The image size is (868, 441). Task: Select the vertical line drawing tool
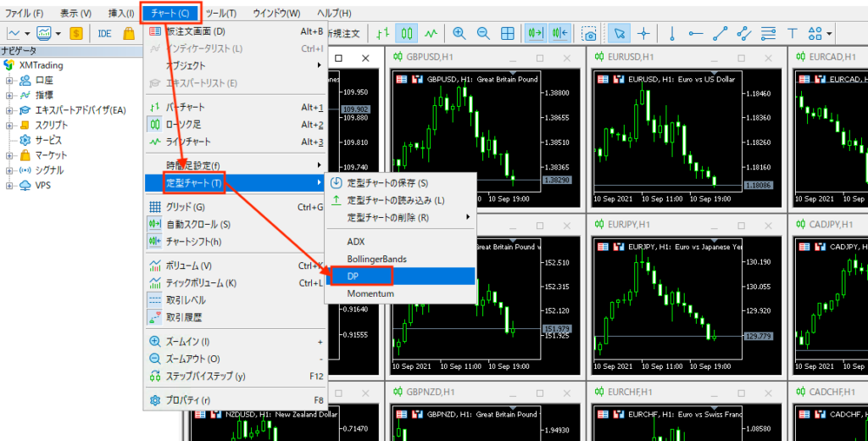pyautogui.click(x=672, y=34)
